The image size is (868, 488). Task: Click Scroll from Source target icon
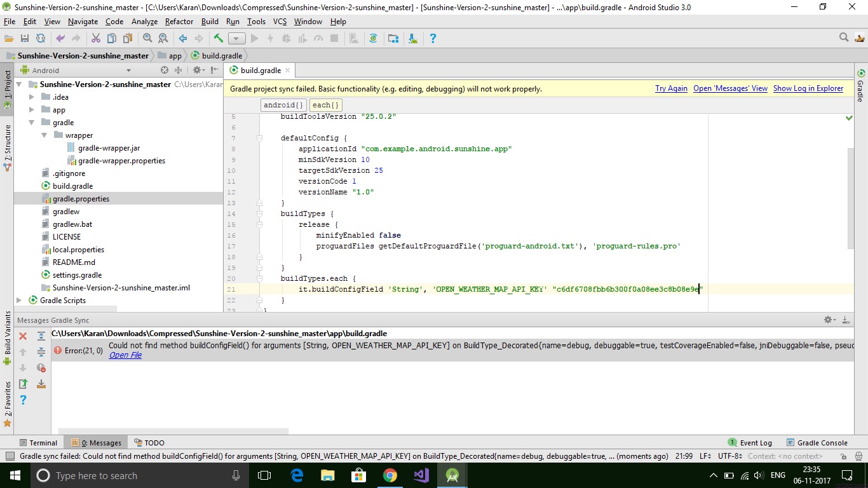click(165, 71)
